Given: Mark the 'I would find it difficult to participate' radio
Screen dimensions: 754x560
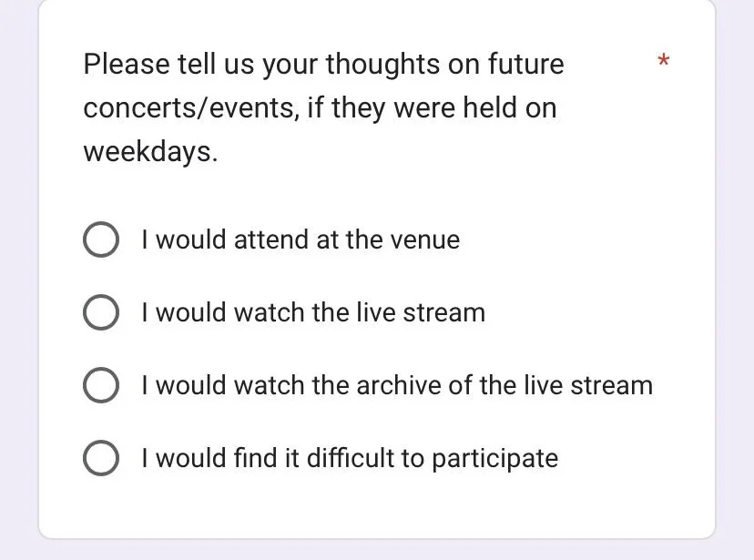Looking at the screenshot, I should click(x=101, y=458).
